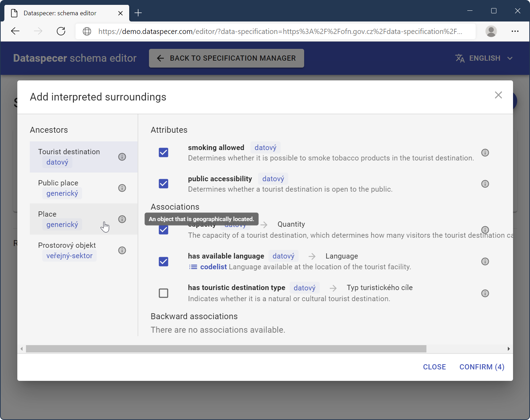Screen dimensions: 530x420
Task: Open the English language dropdown
Action: (484, 58)
